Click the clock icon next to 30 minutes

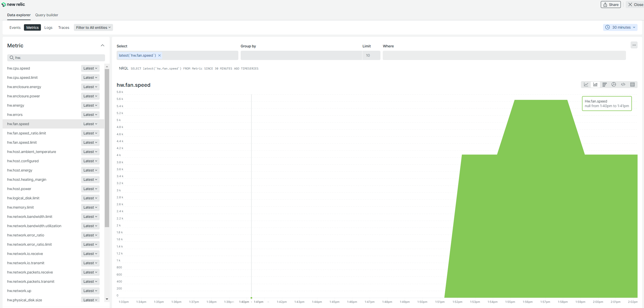pos(607,27)
